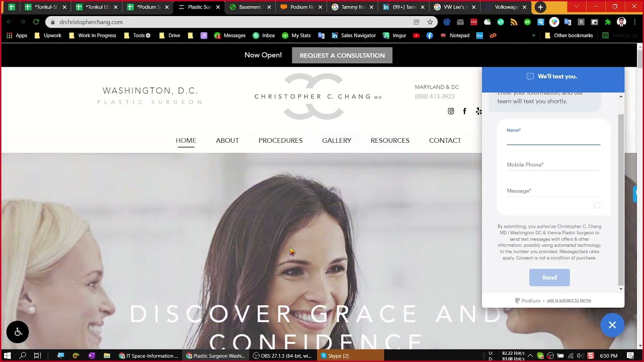
Task: Open the Upwork bookmarks folder
Action: pyautogui.click(x=48, y=36)
